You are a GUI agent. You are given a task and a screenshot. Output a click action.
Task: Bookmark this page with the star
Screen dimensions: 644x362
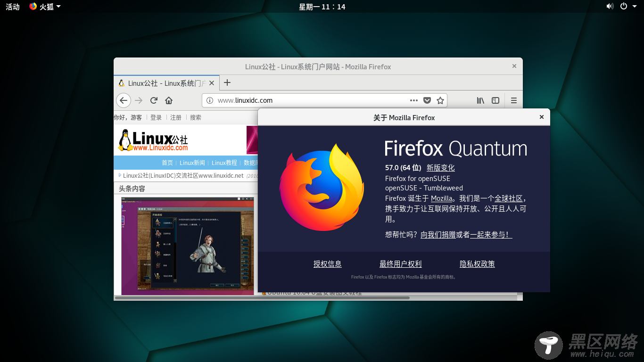click(440, 100)
